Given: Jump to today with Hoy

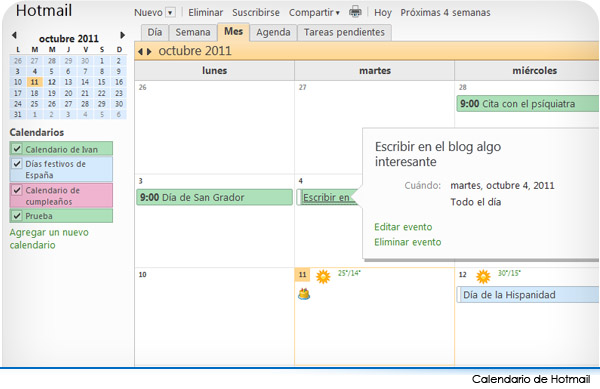Looking at the screenshot, I should (x=383, y=13).
